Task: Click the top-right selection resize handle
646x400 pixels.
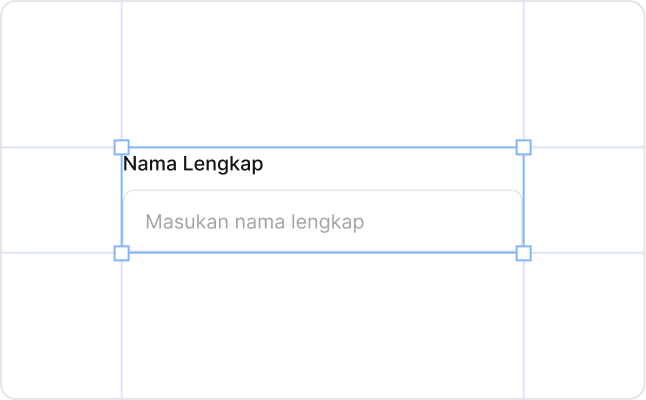Action: pyautogui.click(x=523, y=147)
